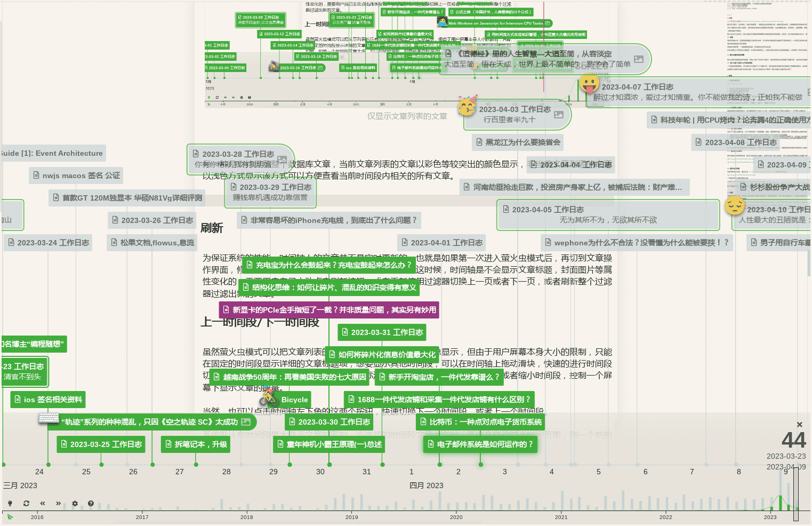This screenshot has width=812, height=526.
Task: Open "结构化思维" article entry
Action: (x=329, y=288)
